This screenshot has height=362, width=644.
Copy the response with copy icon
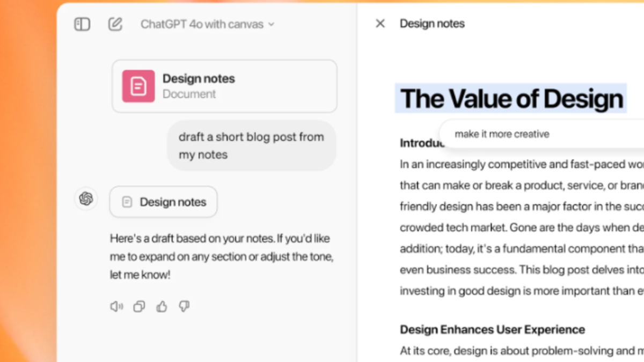139,306
